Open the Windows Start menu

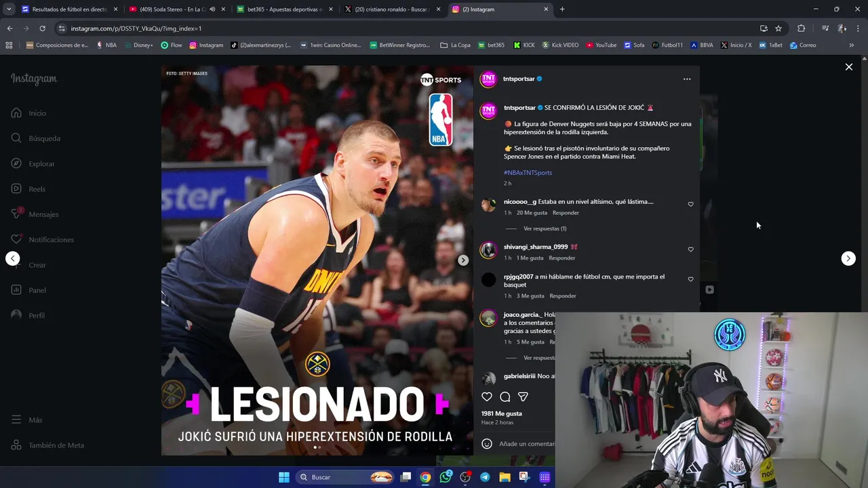coord(284,477)
